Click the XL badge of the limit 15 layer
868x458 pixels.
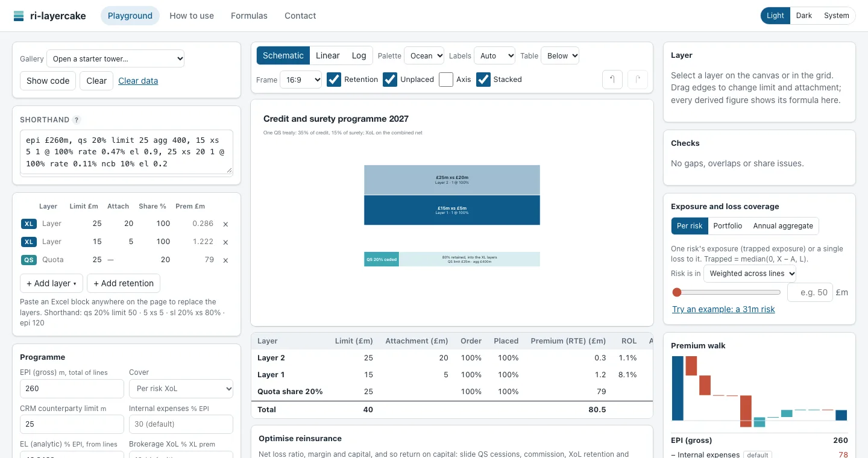coord(29,242)
